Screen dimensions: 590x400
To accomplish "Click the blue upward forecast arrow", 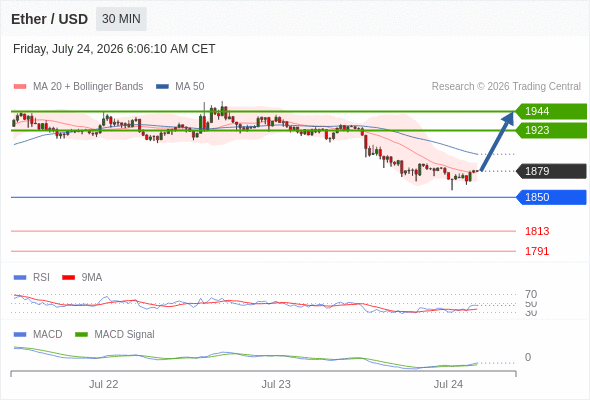I will pyautogui.click(x=497, y=141).
